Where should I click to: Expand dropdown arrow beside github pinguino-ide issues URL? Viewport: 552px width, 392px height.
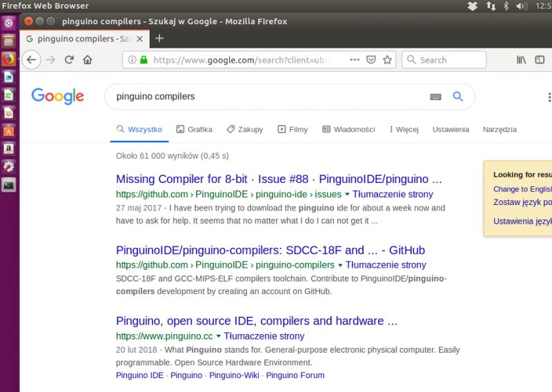[347, 195]
